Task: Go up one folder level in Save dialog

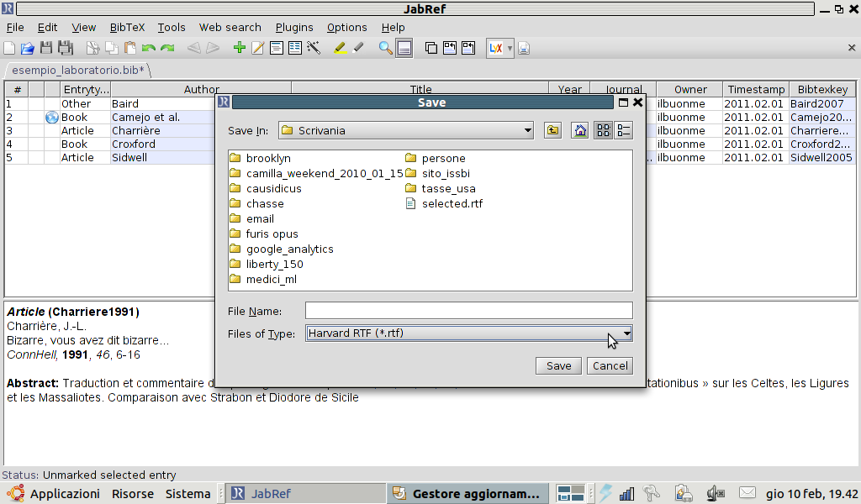Action: 552,130
